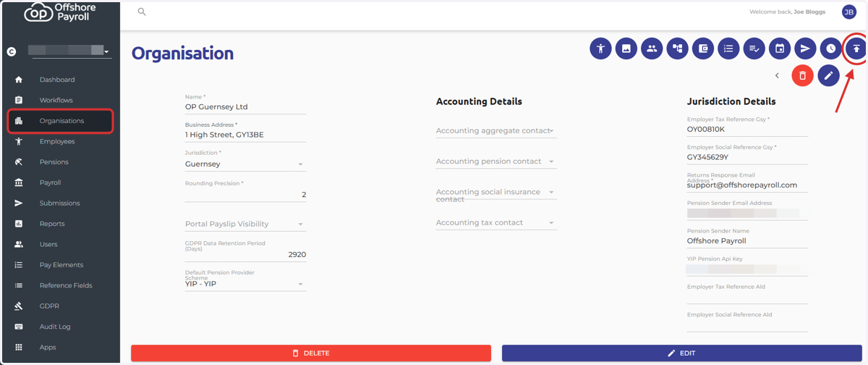Click the wallet round toolbar icon
The image size is (868, 365).
tap(703, 49)
